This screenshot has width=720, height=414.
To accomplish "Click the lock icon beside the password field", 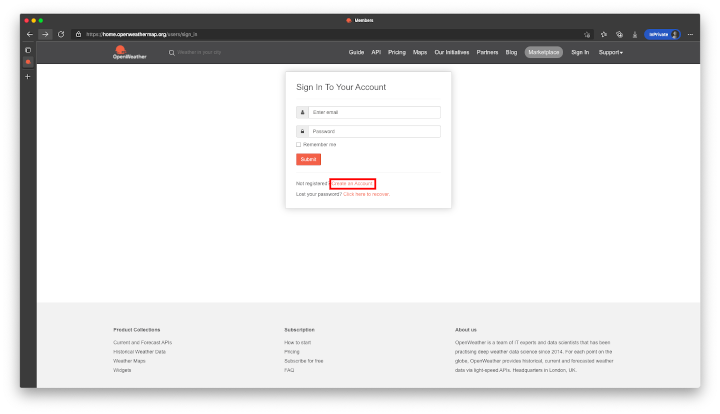I will tap(302, 131).
